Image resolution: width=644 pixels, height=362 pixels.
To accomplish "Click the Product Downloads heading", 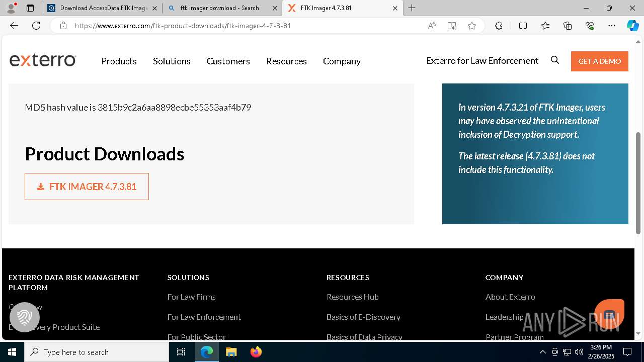I will coord(105,154).
